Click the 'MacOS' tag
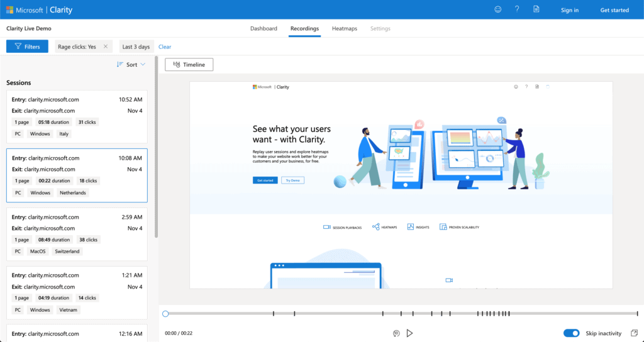Screen dimensions: 644x342 tap(38, 251)
